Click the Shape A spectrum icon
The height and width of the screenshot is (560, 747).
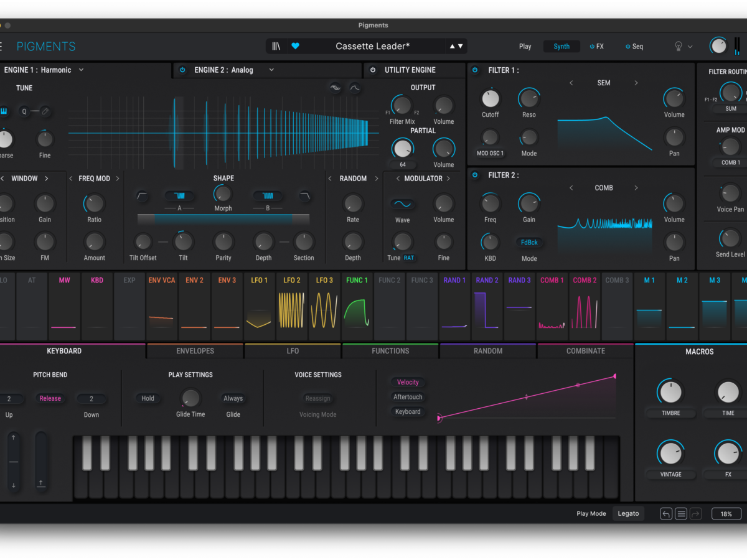(179, 196)
